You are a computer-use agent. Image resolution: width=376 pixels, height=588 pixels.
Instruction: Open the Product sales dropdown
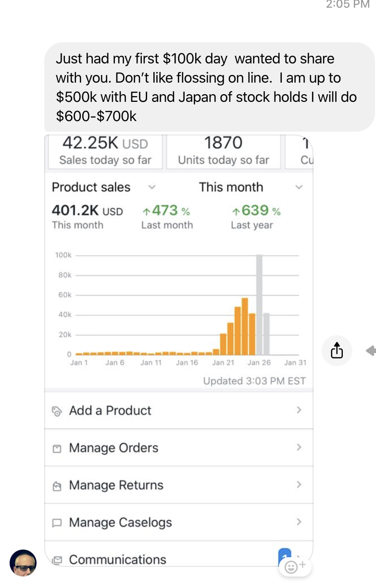(151, 187)
